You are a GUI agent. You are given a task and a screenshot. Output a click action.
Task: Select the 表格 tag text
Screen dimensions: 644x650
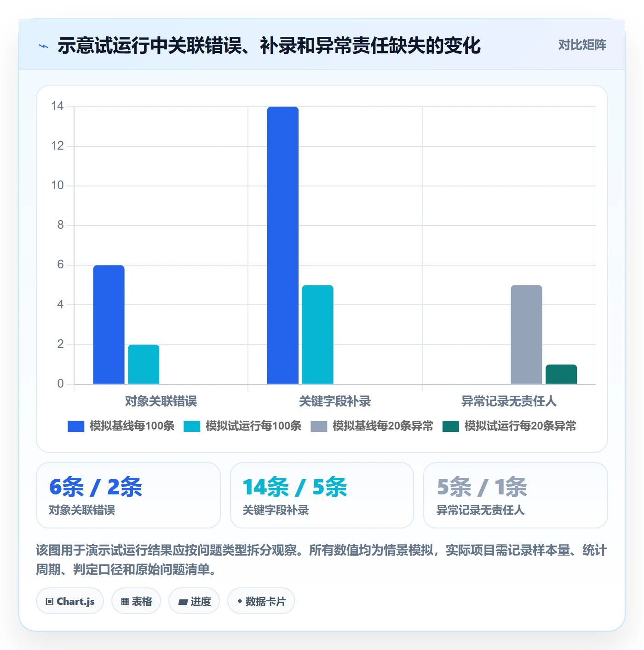click(142, 602)
